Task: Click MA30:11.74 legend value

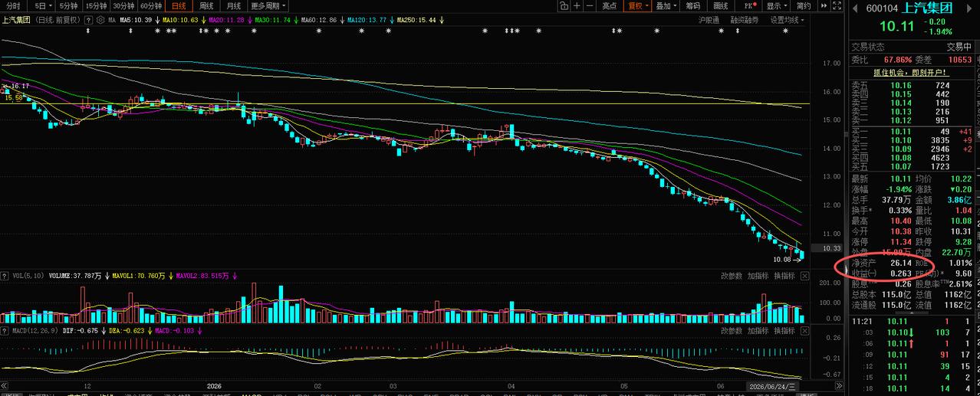Action: [273, 20]
